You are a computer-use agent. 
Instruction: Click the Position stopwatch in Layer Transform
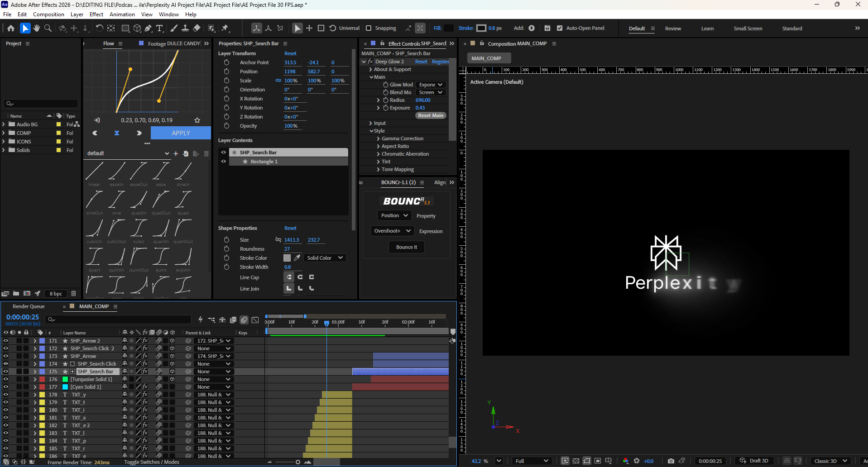click(226, 71)
